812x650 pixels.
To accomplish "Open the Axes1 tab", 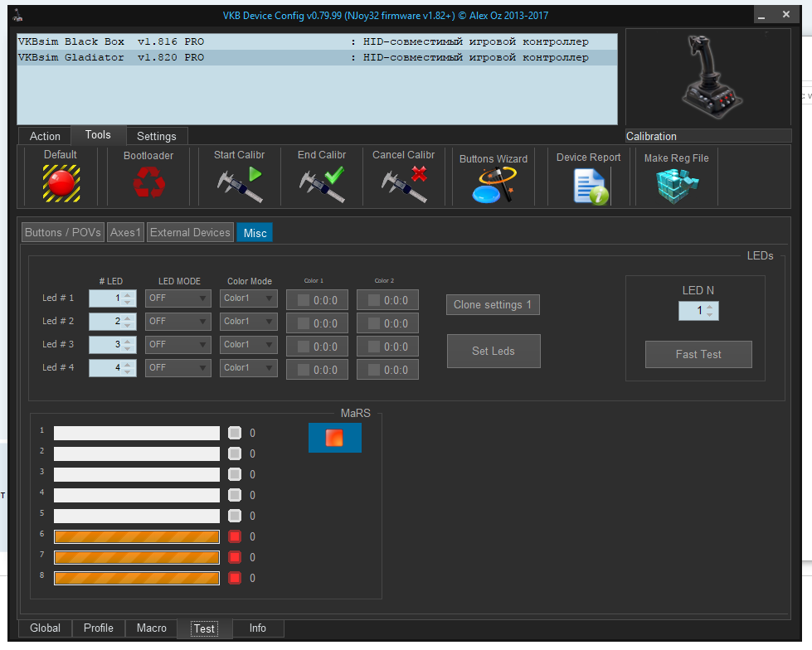I will tap(125, 232).
